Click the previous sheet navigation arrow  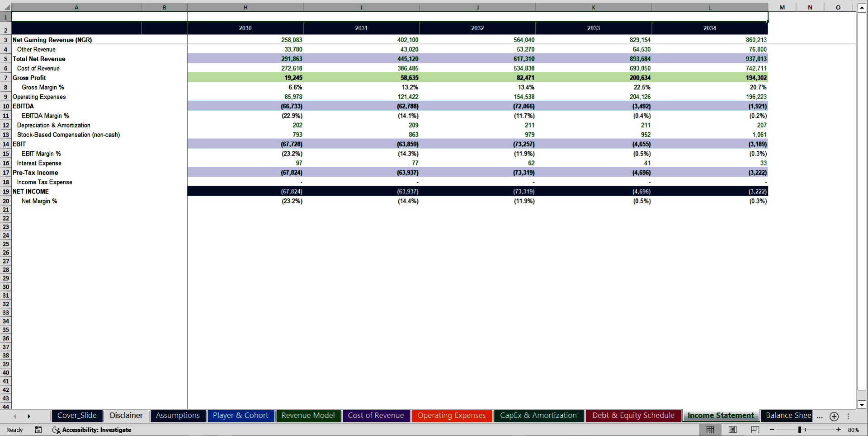click(x=14, y=416)
